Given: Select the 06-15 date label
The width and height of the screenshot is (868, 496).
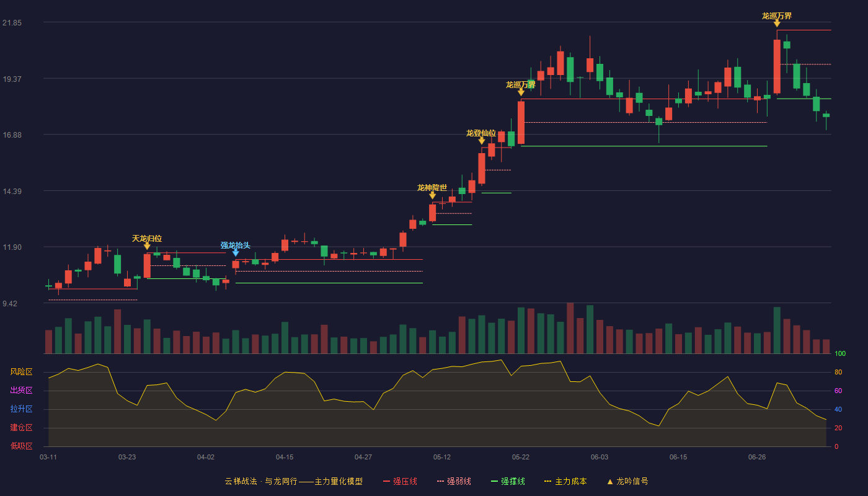Looking at the screenshot, I should pos(678,457).
